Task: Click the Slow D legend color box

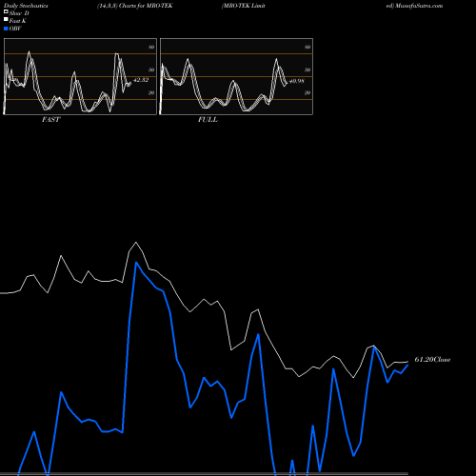Action: pos(6,11)
